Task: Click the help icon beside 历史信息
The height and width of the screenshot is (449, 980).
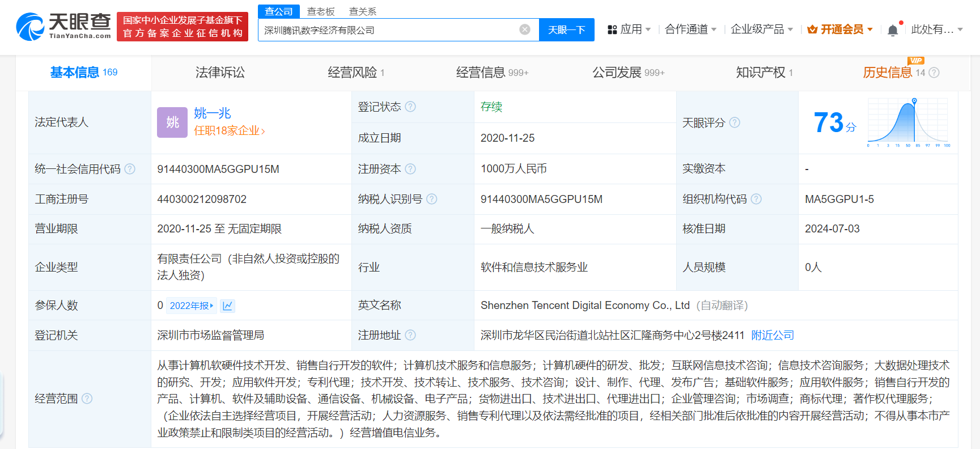Action: point(934,73)
